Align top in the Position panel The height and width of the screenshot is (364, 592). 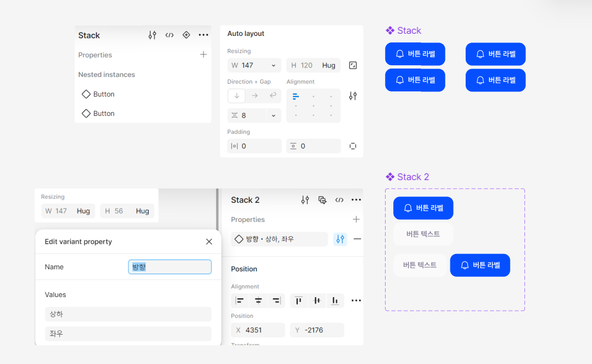pyautogui.click(x=298, y=301)
